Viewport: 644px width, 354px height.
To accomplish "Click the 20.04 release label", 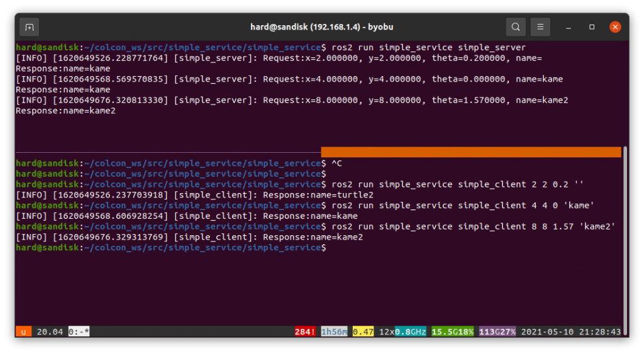I will [x=50, y=331].
